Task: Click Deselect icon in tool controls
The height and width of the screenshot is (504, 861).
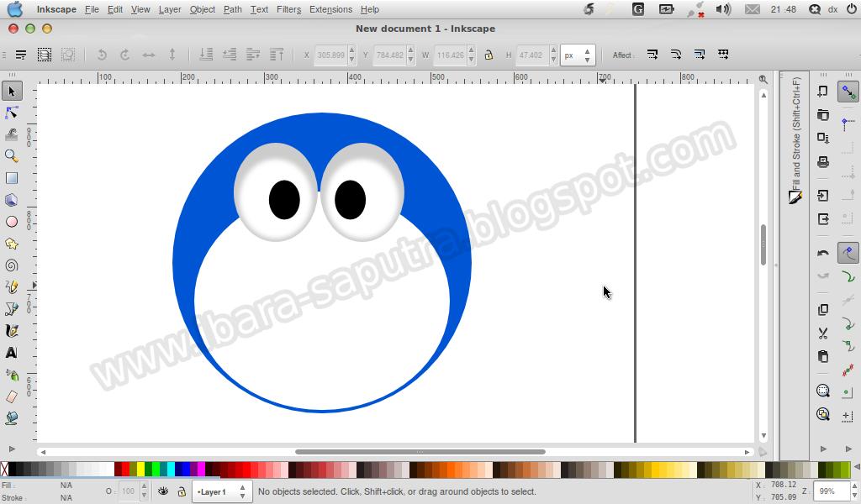Action: click(68, 55)
